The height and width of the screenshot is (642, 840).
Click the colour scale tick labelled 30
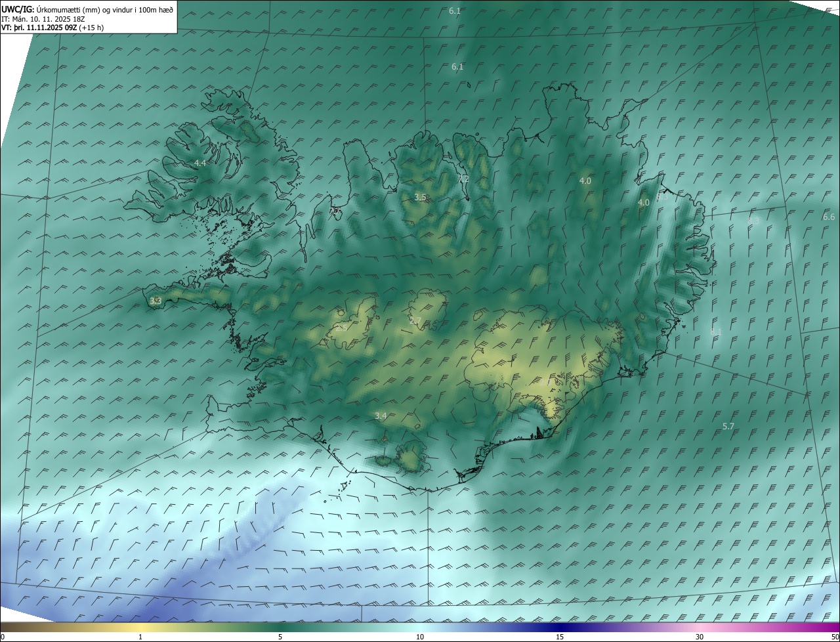pos(700,637)
